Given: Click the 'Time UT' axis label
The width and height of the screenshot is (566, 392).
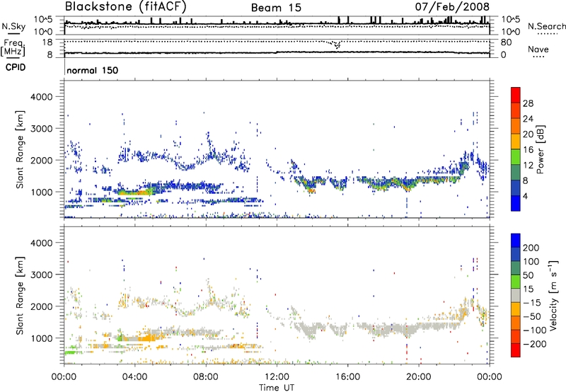Looking at the screenshot, I should pyautogui.click(x=277, y=388).
